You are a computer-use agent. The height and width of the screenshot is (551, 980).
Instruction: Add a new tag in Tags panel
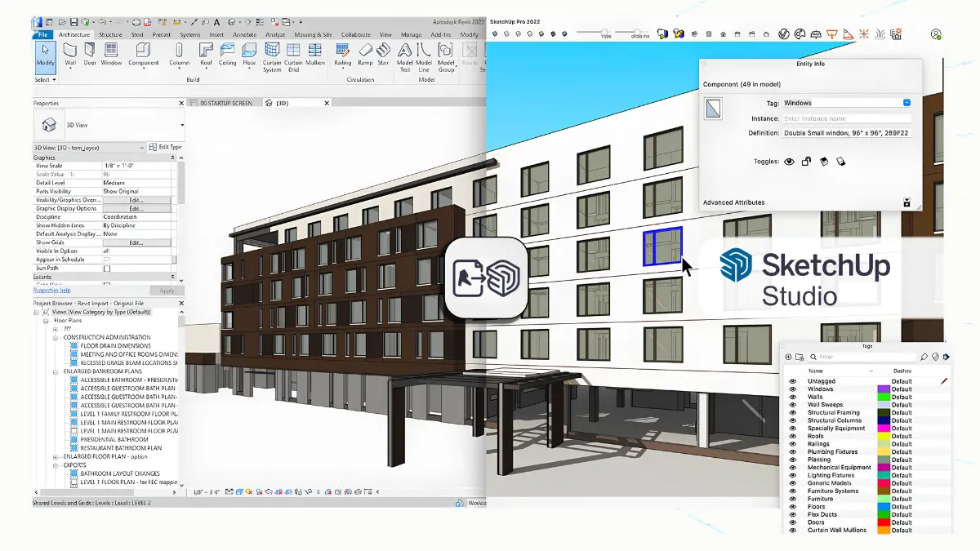789,357
